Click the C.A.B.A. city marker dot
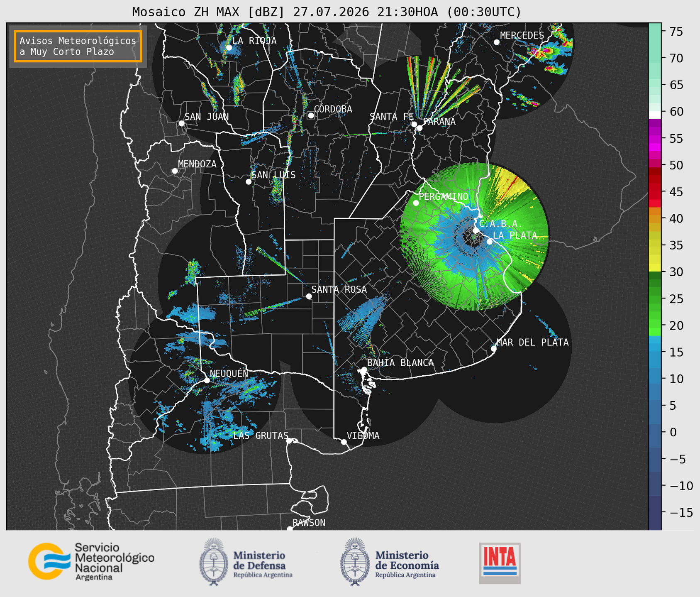This screenshot has height=597, width=700. pos(476,230)
